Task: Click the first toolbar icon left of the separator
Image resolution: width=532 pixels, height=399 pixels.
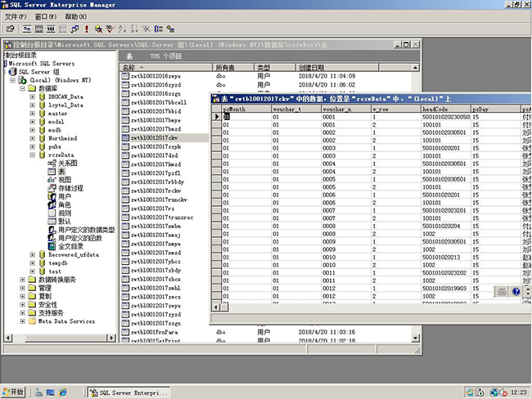Action: coord(10,29)
